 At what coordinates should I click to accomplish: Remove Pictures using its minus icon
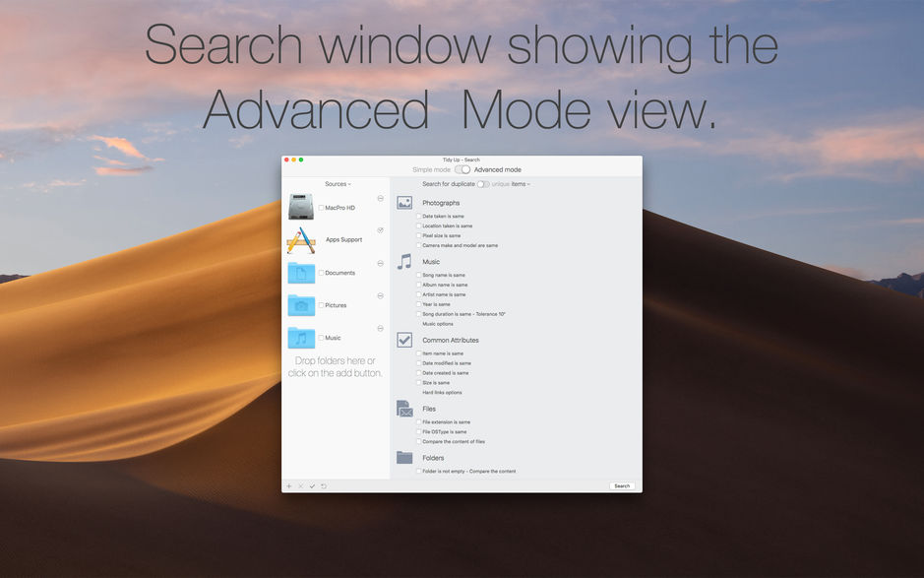coord(380,295)
